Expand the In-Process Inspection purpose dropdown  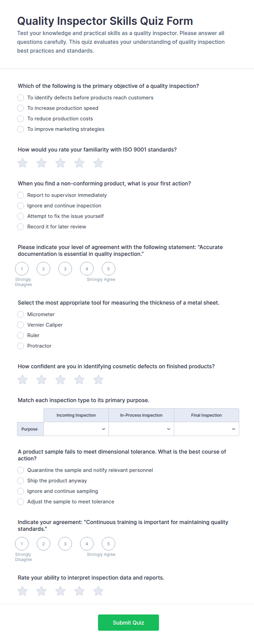[141, 429]
